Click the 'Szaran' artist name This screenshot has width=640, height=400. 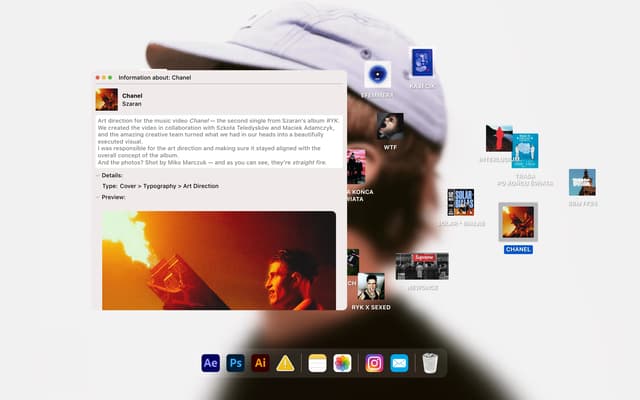[x=132, y=104]
